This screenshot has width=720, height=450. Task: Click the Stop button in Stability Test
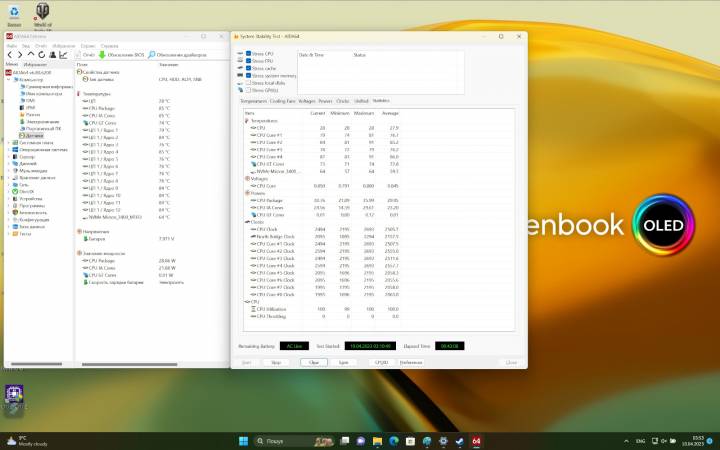pyautogui.click(x=276, y=362)
